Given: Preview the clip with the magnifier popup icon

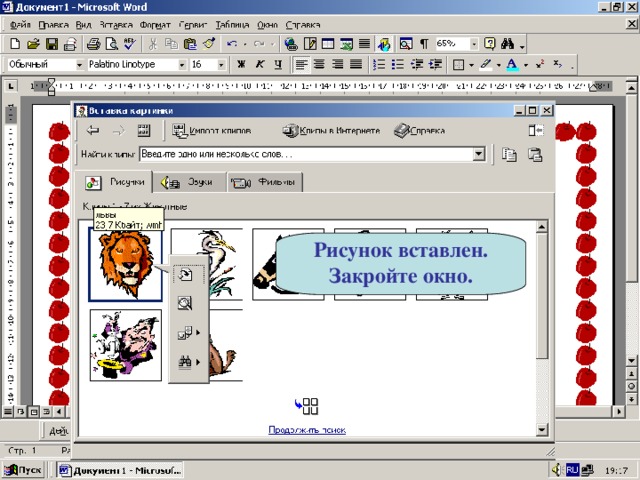Looking at the screenshot, I should coord(185,303).
